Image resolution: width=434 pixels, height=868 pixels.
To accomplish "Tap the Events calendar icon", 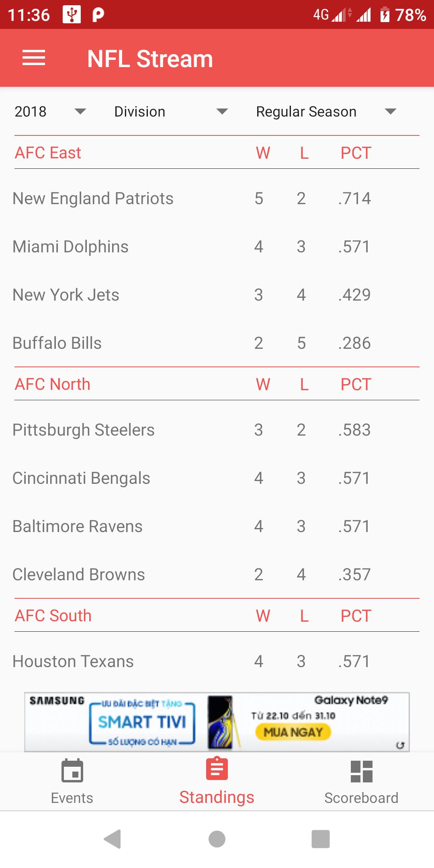I will tap(72, 771).
